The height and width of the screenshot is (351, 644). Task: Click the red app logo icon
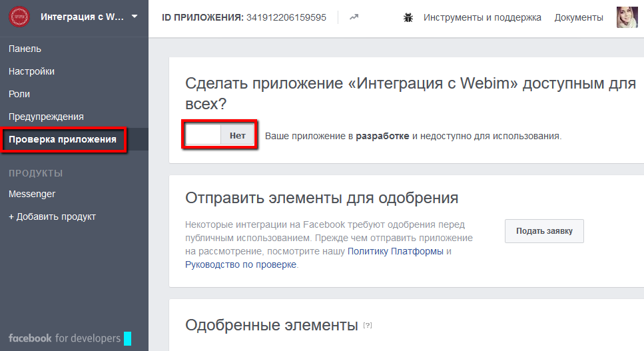coord(19,17)
